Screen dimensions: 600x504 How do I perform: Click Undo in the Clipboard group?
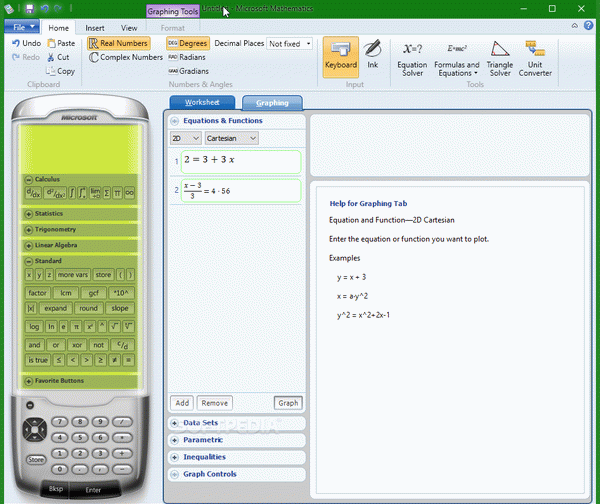pyautogui.click(x=26, y=43)
